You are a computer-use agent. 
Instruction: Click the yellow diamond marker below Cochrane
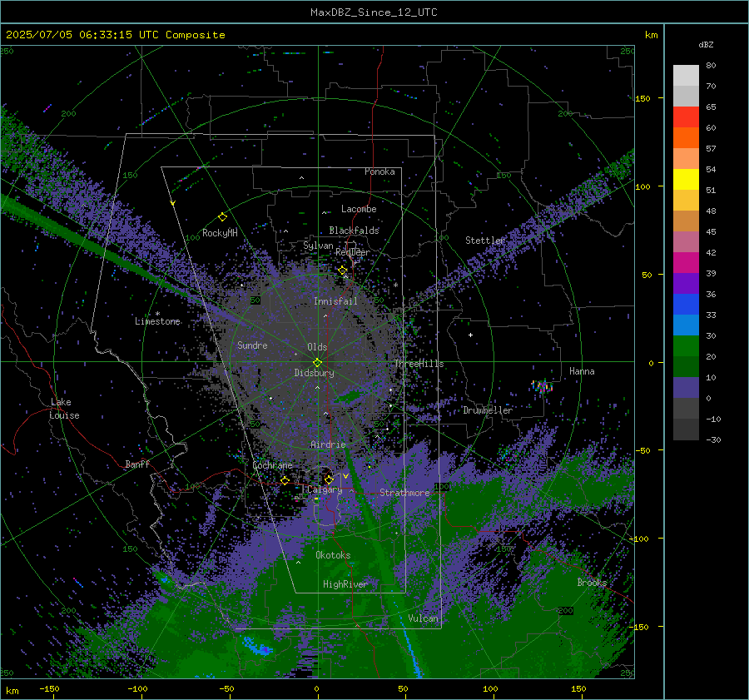click(285, 480)
